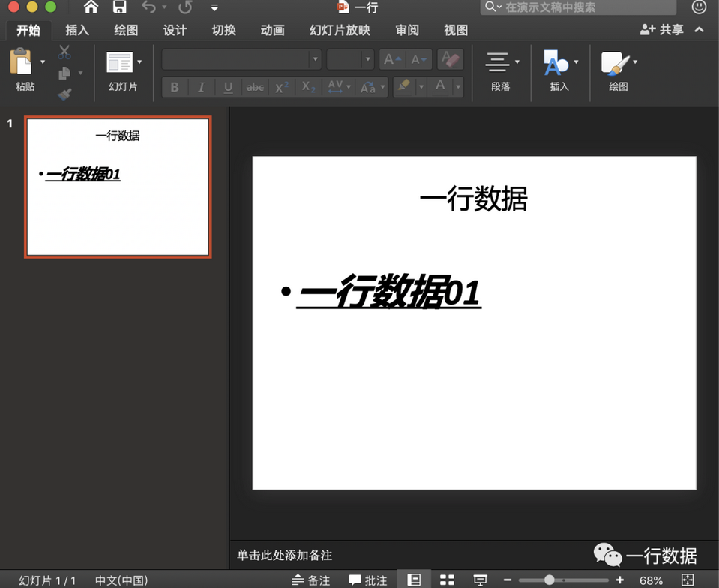Viewport: 719px width, 588px height.
Task: Open the 批注 comments pane
Action: point(368,580)
